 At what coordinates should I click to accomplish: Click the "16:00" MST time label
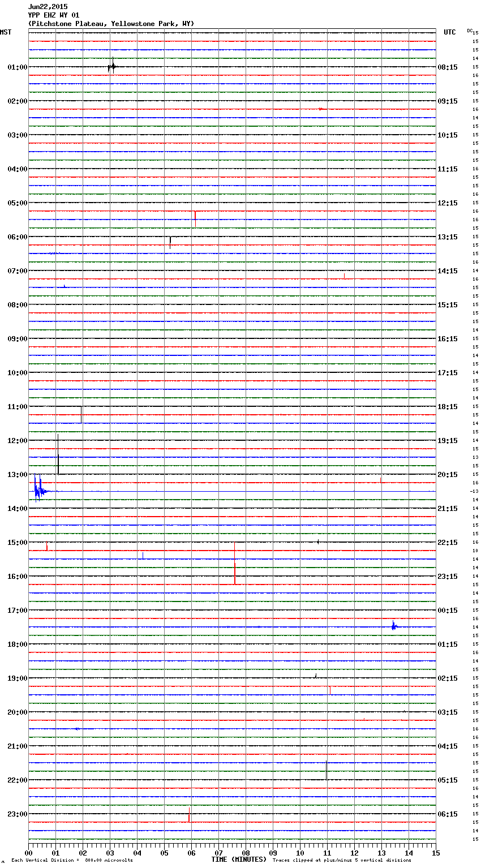click(18, 577)
